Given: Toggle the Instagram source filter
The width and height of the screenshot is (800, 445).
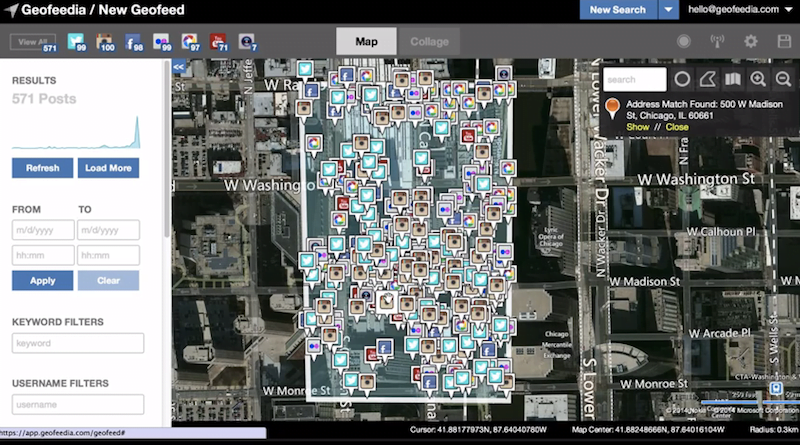Looking at the screenshot, I should pyautogui.click(x=103, y=42).
